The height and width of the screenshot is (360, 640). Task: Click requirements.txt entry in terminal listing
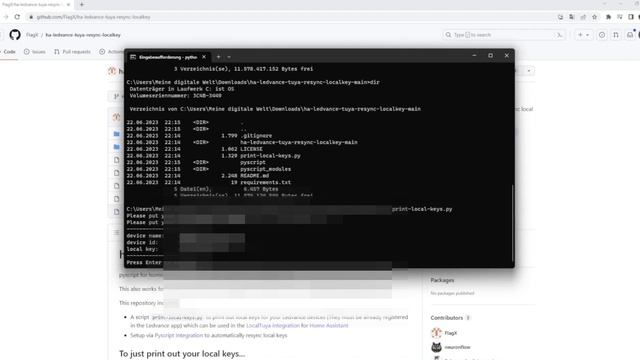(x=266, y=182)
